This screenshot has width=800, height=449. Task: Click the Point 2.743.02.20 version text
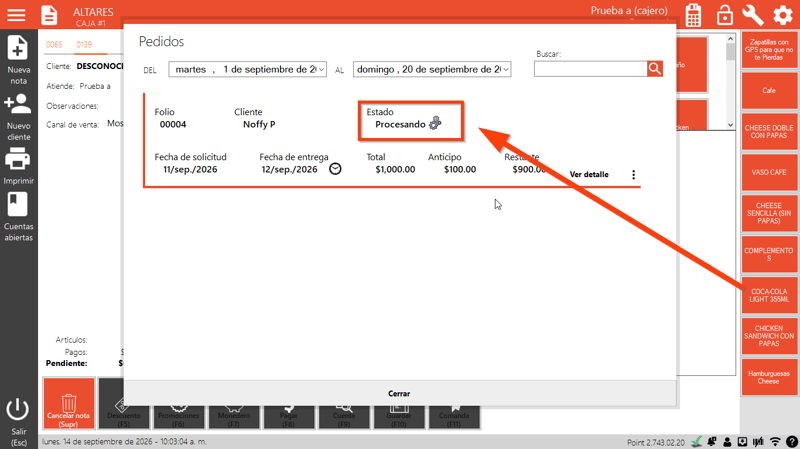pos(656,442)
